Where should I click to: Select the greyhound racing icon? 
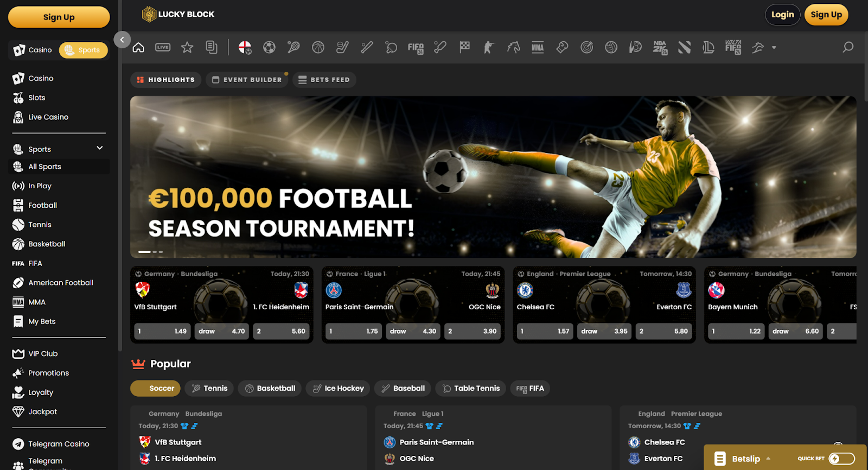[x=757, y=48]
